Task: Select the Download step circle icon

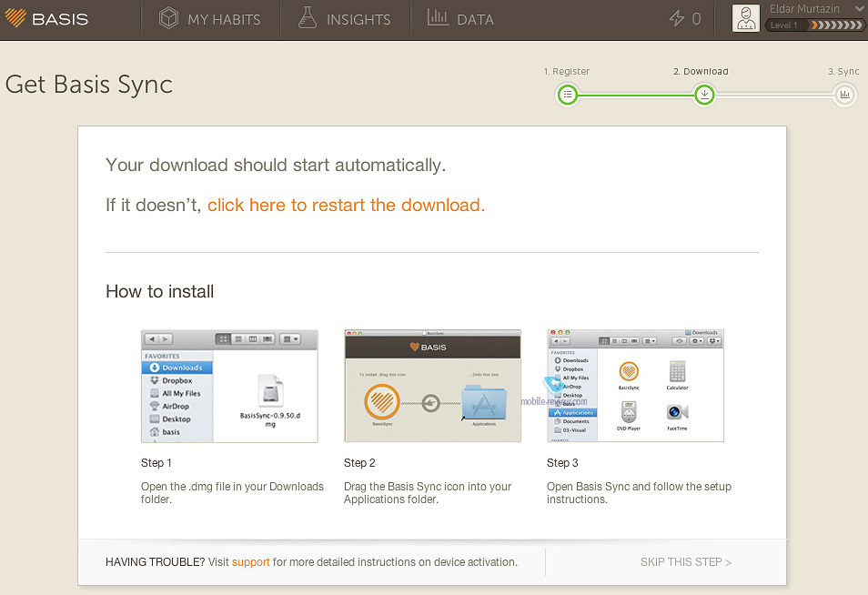Action: click(x=704, y=95)
